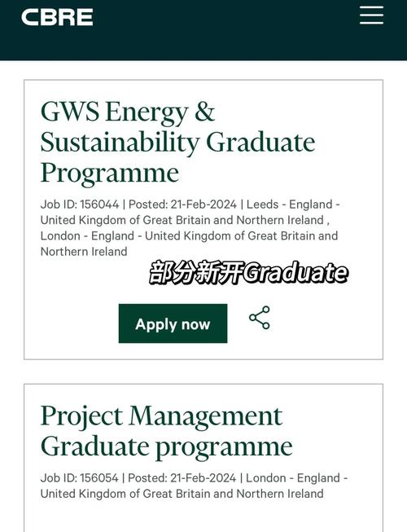Click Graduate programme line in second title
This screenshot has width=407, height=532.
[166, 446]
